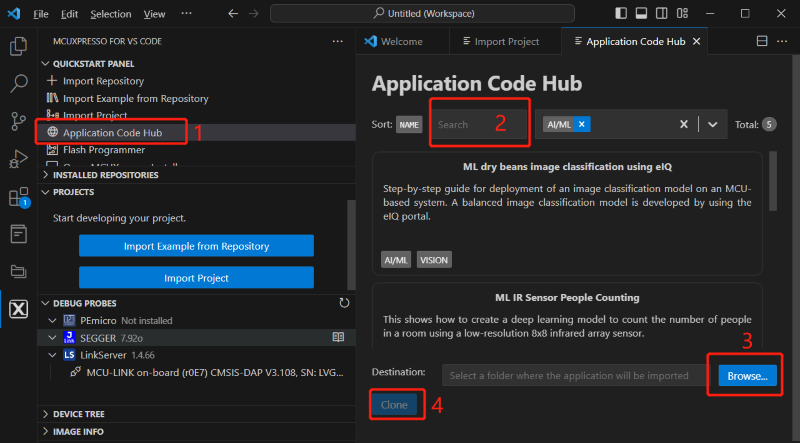Open the Search view in activity bar
Screen dimensions: 800x443
coord(18,84)
